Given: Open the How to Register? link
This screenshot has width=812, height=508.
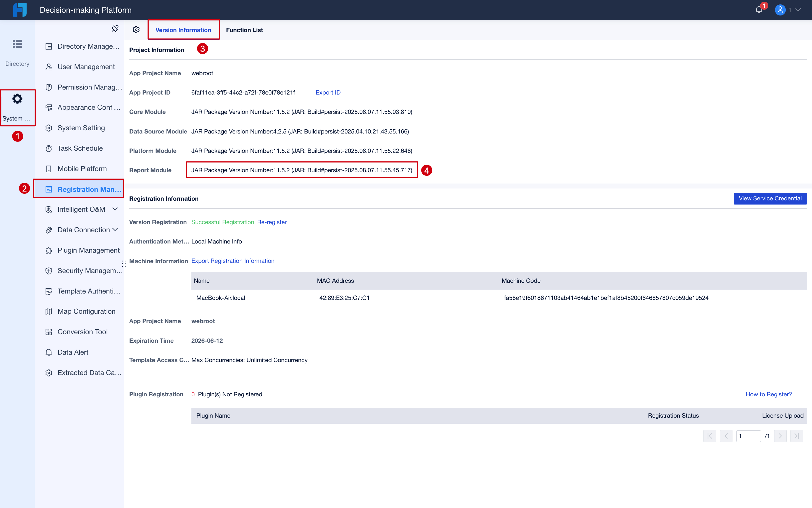Looking at the screenshot, I should 769,394.
